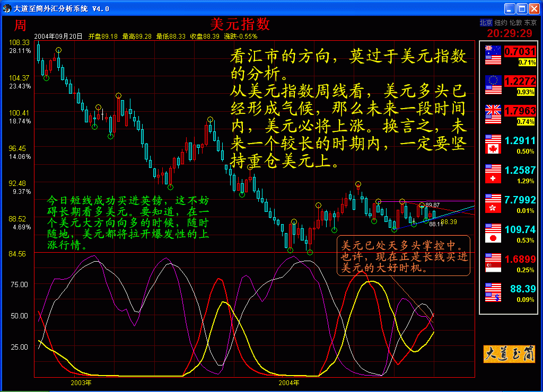Click the US/Japan flag pair icon
This screenshot has height=392, width=543.
coord(493,233)
